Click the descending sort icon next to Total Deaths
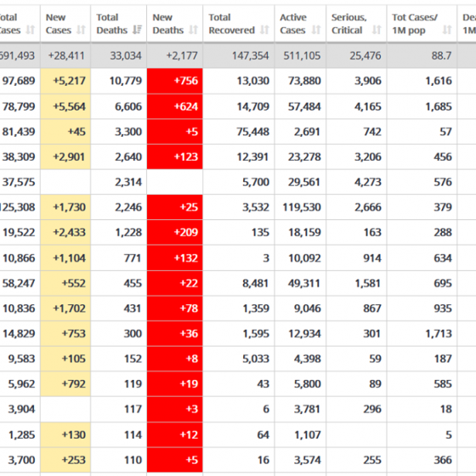476x476 pixels. coord(137,30)
